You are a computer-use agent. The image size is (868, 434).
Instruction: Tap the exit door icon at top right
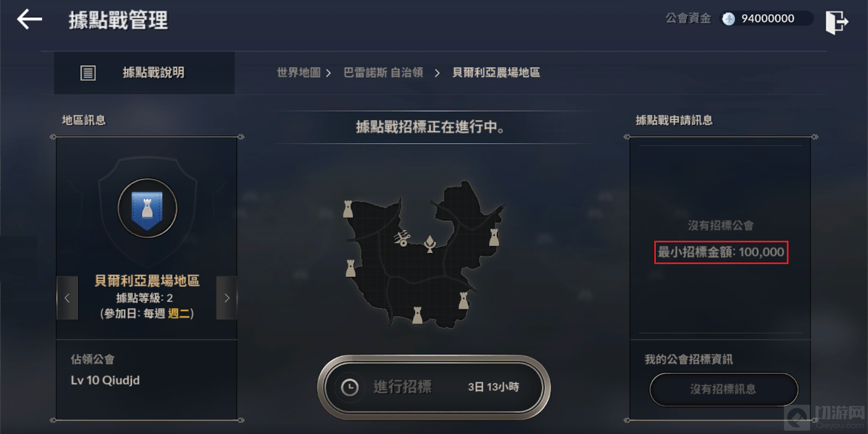837,22
